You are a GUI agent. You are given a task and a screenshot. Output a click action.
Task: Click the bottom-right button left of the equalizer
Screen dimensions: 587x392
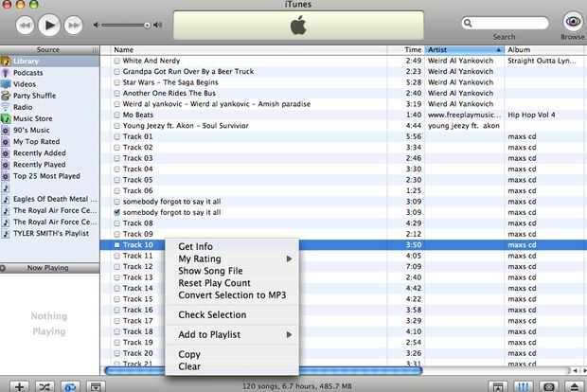(498, 386)
